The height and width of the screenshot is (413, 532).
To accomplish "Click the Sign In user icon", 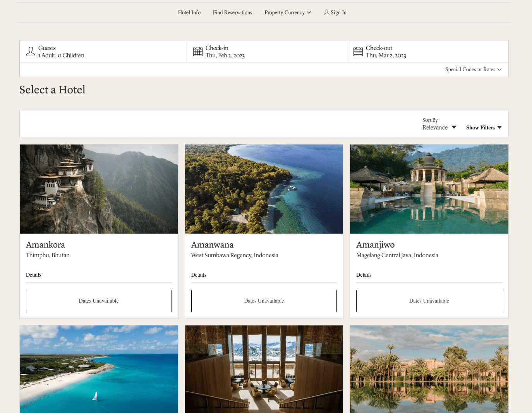I will (x=327, y=12).
